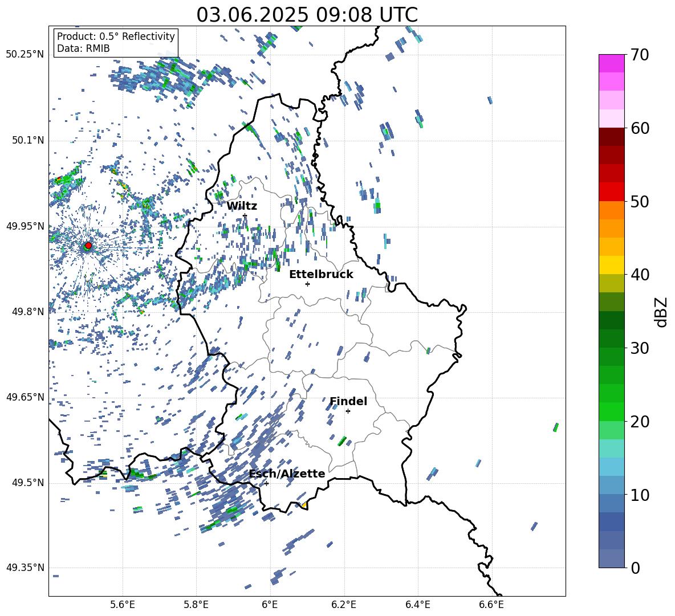Click the timestamp title 03.06.2025 09:08 UTC
Viewport: 675px width, 616px height.
tap(307, 15)
